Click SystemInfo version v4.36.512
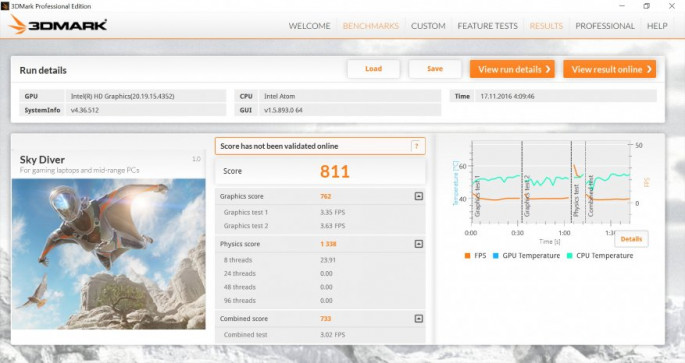Image resolution: width=685 pixels, height=363 pixels. [x=85, y=110]
